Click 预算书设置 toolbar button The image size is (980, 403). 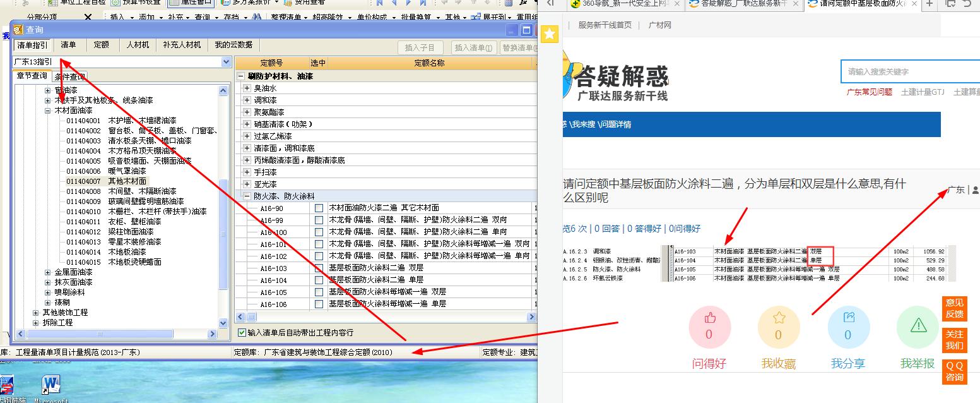pos(136,3)
